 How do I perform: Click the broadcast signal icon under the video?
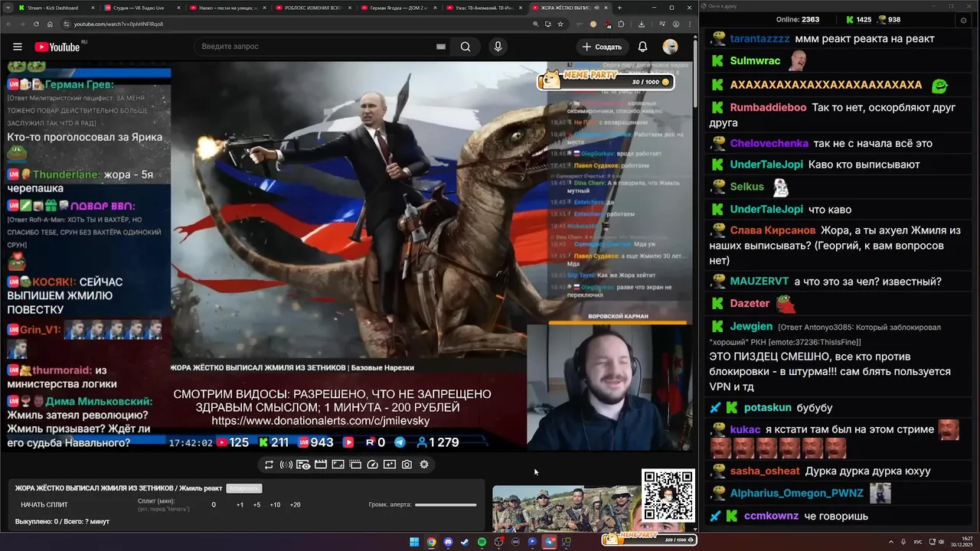click(286, 465)
